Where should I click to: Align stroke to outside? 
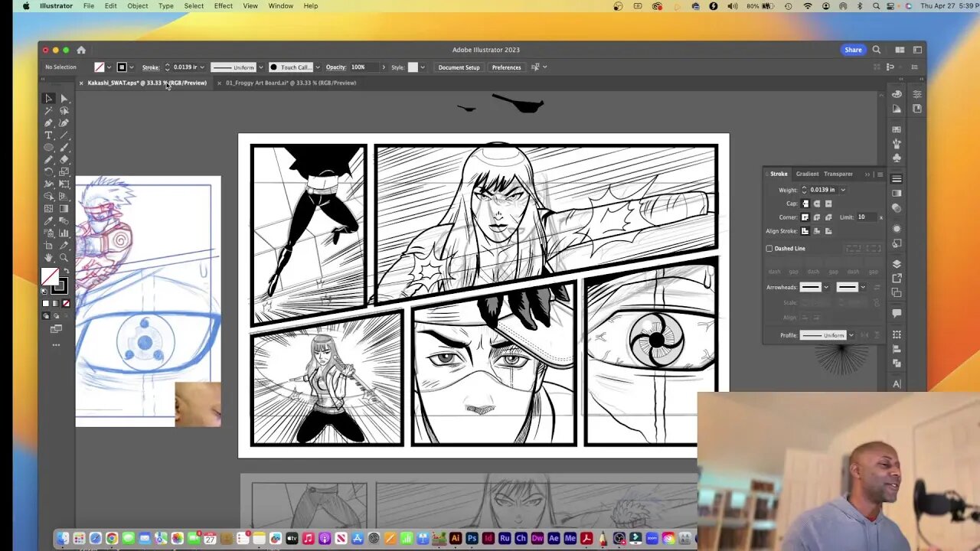(828, 231)
